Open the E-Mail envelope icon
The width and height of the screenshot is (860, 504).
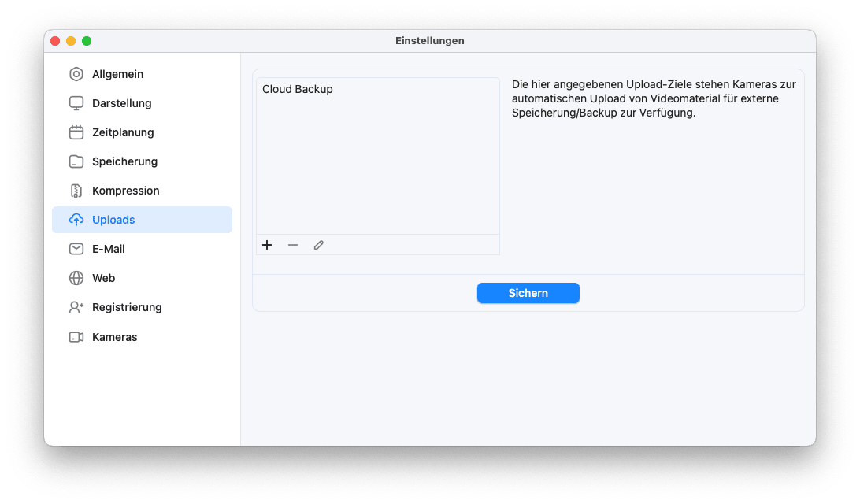click(76, 248)
